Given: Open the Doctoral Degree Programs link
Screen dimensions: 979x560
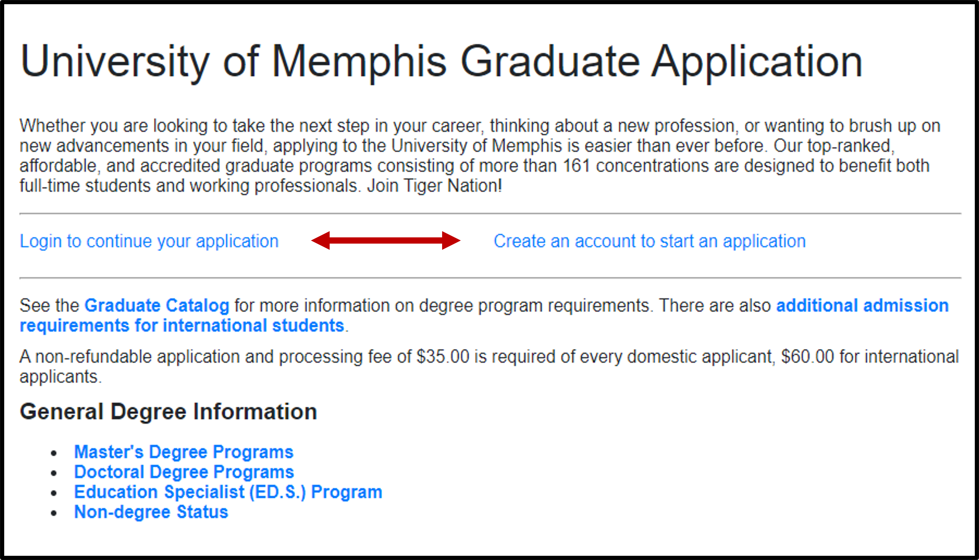Looking at the screenshot, I should tap(184, 472).
